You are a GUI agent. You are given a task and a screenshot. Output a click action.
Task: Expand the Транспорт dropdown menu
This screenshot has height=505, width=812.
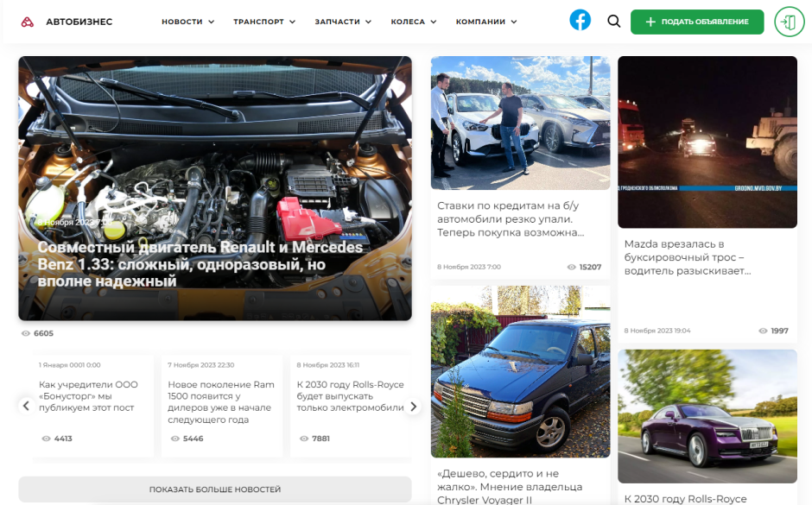point(263,22)
